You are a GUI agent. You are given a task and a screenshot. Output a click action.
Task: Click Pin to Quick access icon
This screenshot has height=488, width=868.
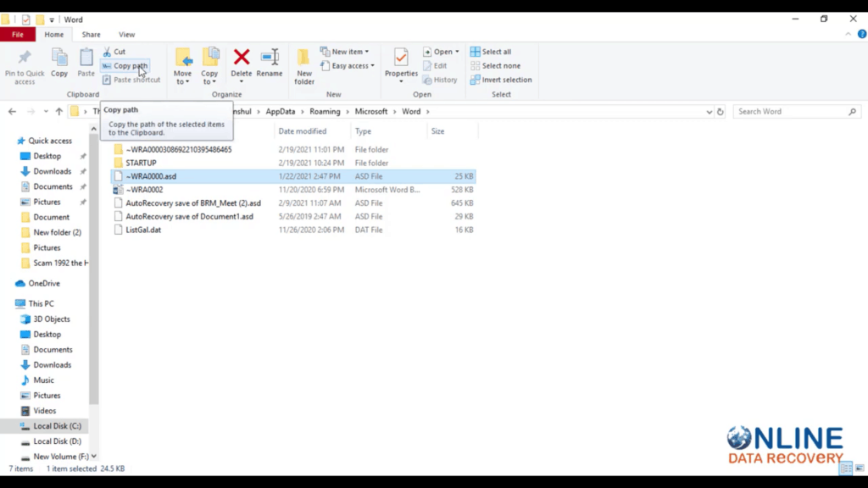pos(25,57)
